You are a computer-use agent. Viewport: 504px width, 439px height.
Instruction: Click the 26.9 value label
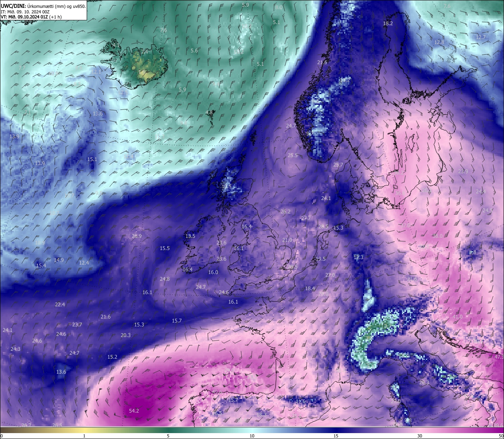137,236
